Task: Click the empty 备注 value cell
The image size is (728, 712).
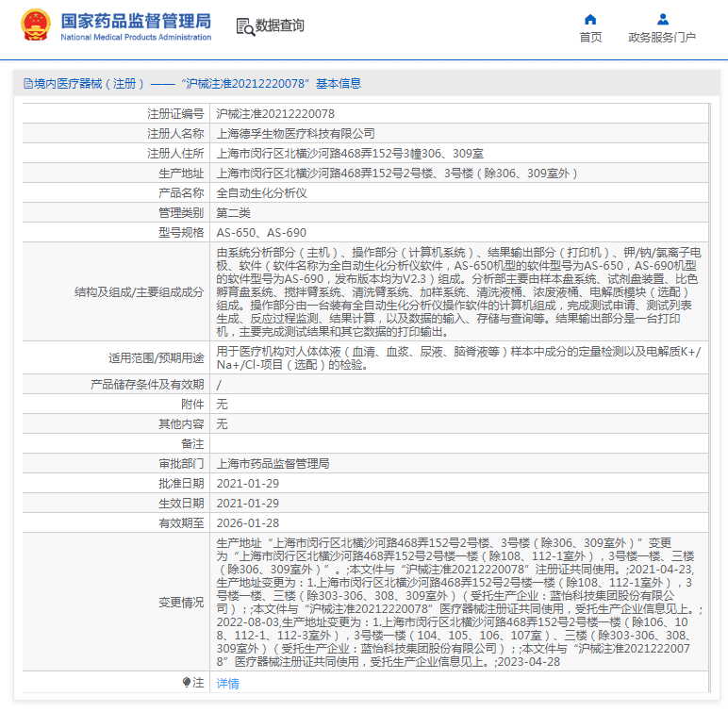Action: click(458, 443)
